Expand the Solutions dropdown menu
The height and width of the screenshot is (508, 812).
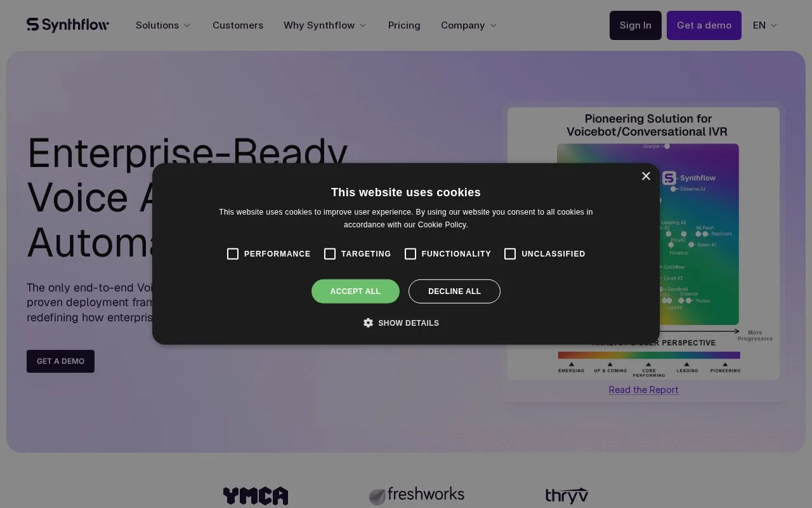tap(163, 25)
